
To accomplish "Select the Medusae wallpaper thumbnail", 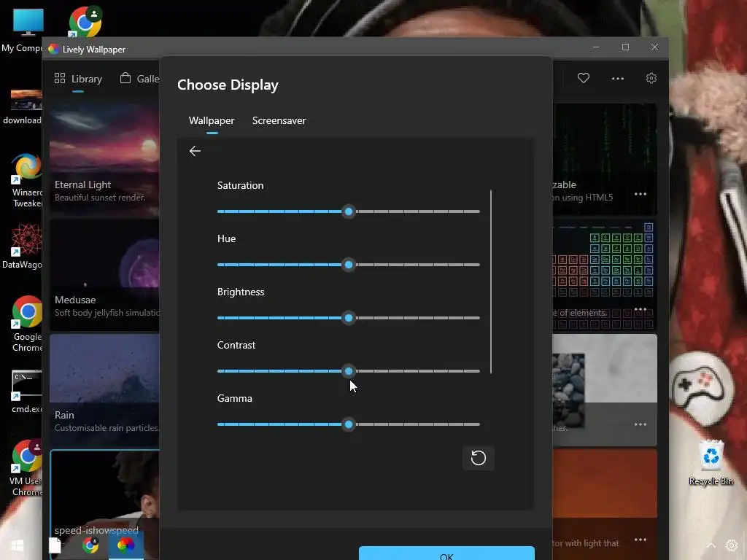I will point(104,275).
